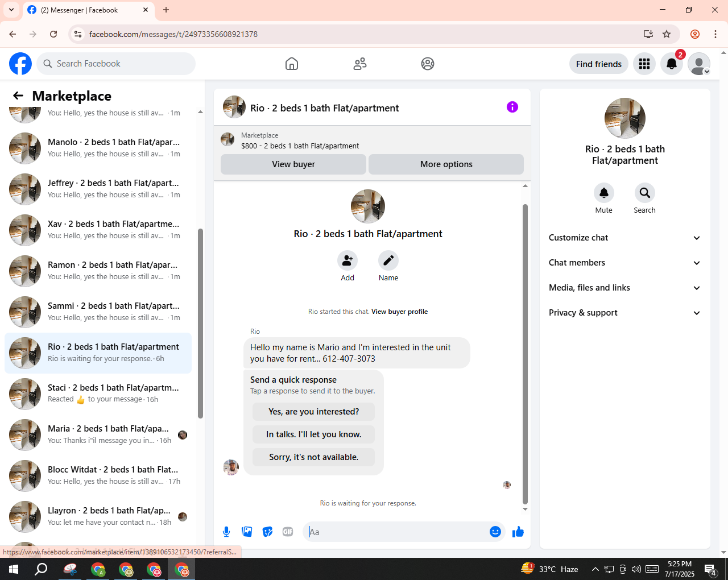Open the emoji picker smiley icon
Screen dimensions: 728x580
pyautogui.click(x=495, y=532)
